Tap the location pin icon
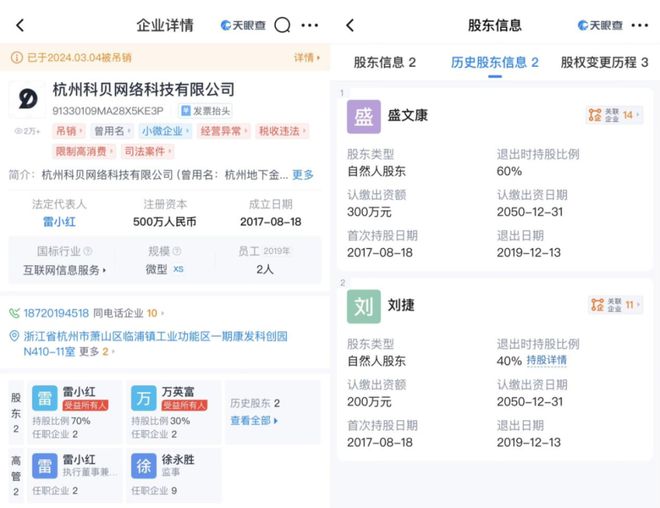This screenshot has height=508, width=660. [x=14, y=336]
